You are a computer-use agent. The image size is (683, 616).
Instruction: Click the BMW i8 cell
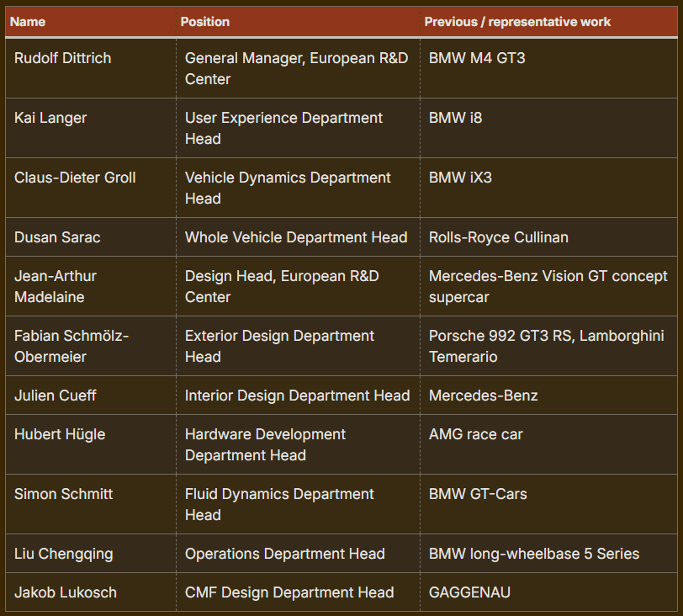coord(548,128)
